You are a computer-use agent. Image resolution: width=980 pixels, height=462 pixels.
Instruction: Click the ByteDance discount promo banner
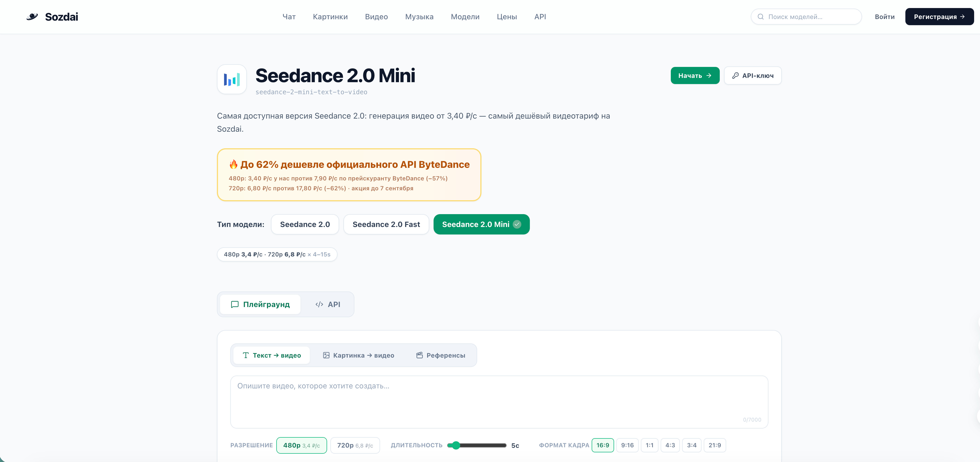tap(349, 175)
